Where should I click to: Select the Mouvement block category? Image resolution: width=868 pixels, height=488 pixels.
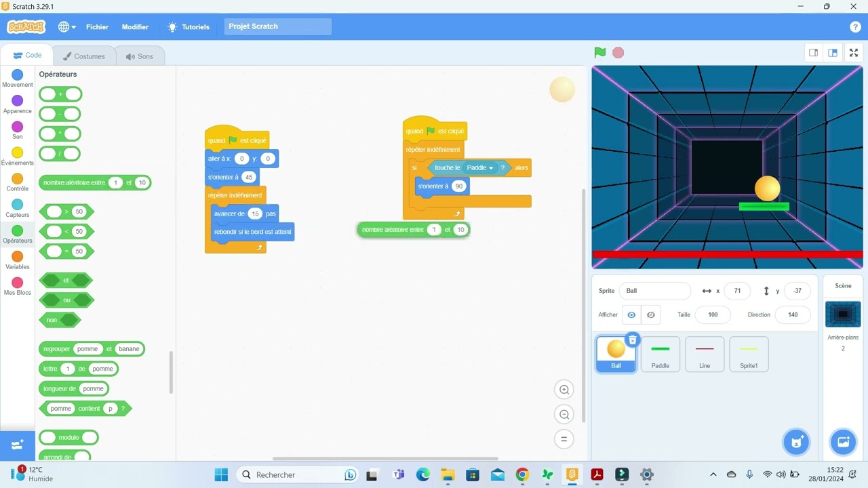tap(18, 79)
